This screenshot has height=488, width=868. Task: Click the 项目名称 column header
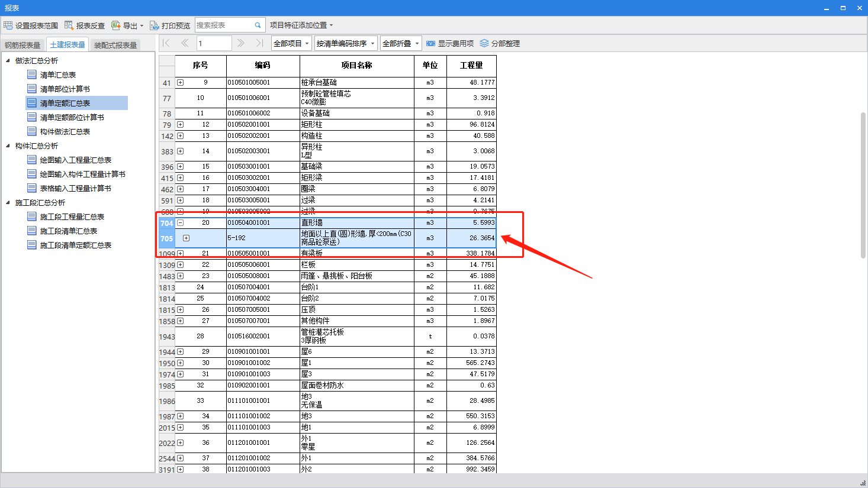coord(357,66)
